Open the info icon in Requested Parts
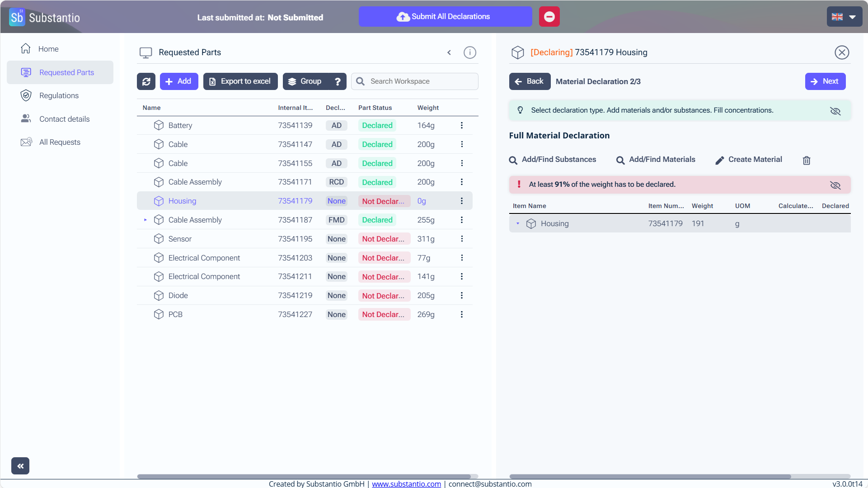This screenshot has width=868, height=488. [469, 52]
